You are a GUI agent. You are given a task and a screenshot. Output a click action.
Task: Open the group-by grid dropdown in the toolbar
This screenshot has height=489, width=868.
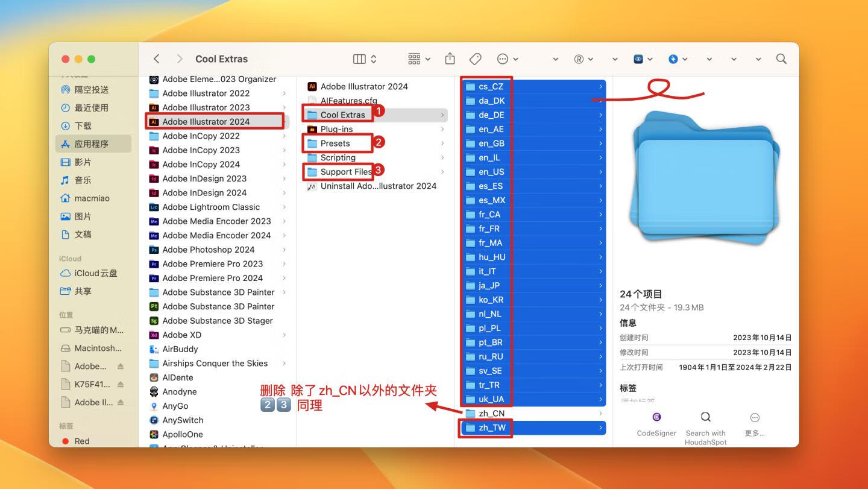coord(419,58)
